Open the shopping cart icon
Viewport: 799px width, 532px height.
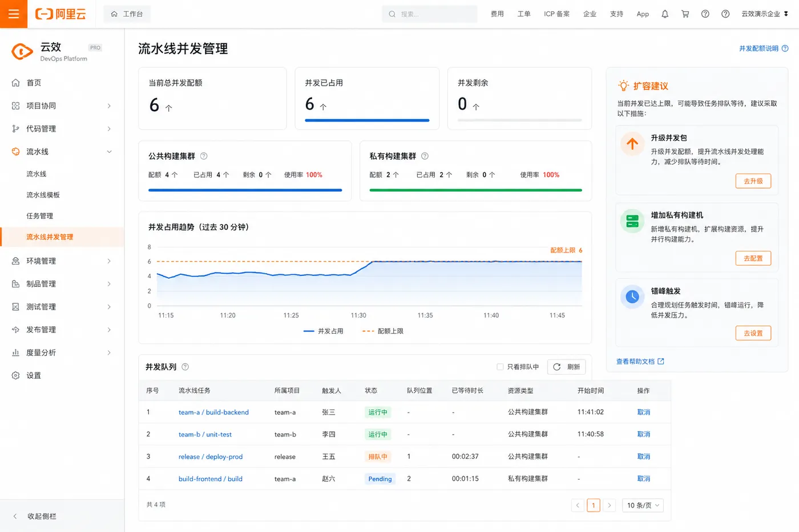click(685, 14)
